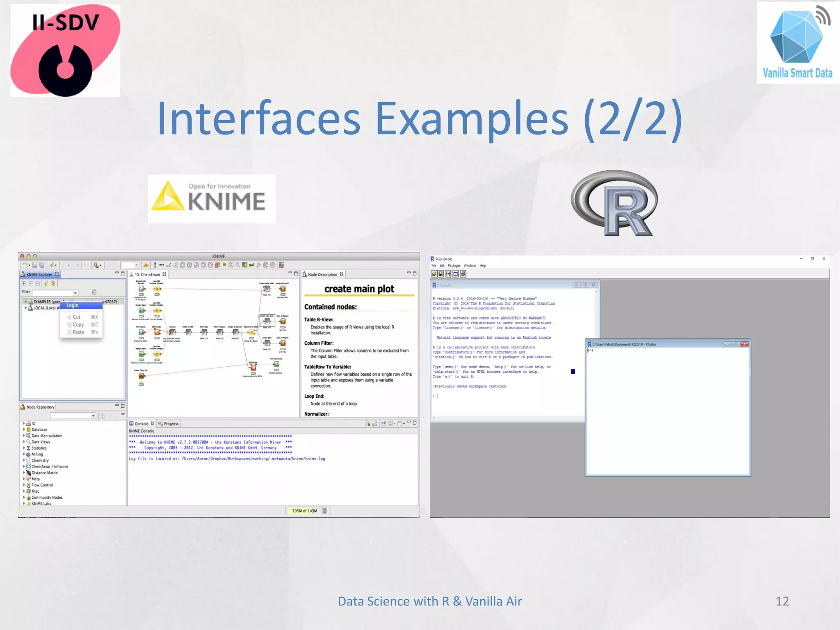Expand the Chemistry node category

(x=24, y=460)
